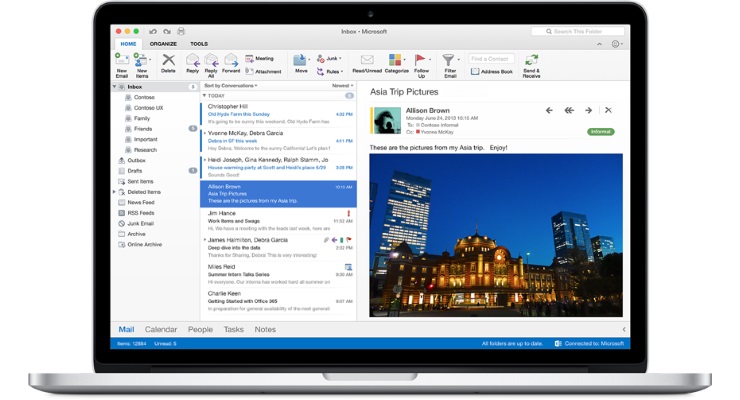
Task: Switch to Calendar view in bottom navigation
Action: tap(161, 329)
